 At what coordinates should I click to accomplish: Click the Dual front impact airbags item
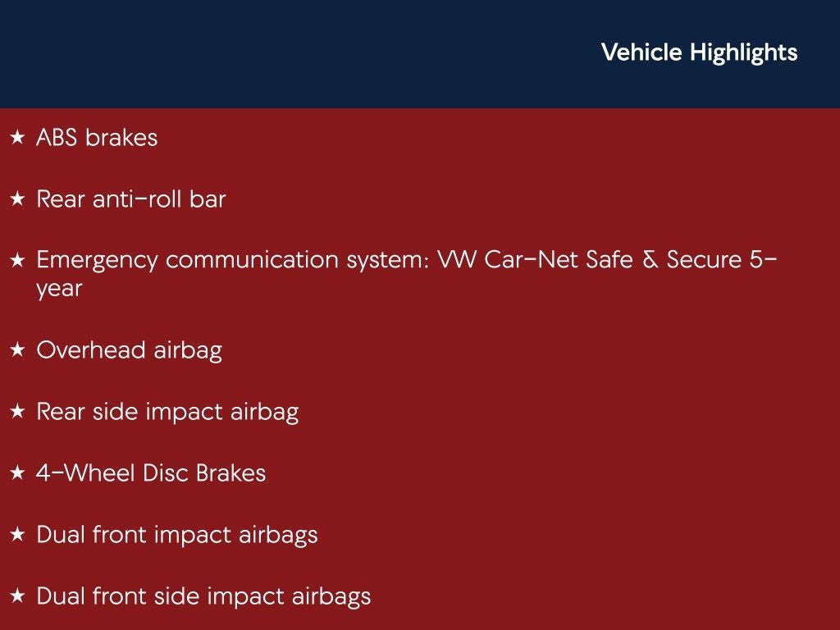[177, 535]
